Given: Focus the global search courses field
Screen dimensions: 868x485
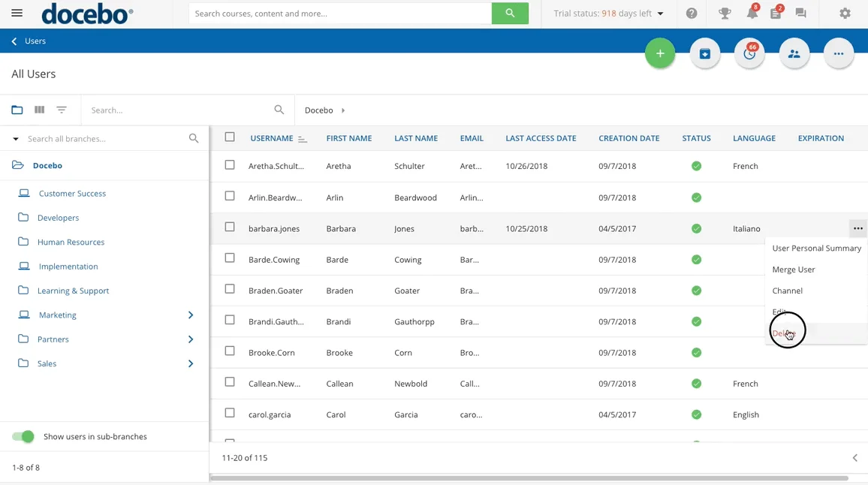Looking at the screenshot, I should point(340,14).
